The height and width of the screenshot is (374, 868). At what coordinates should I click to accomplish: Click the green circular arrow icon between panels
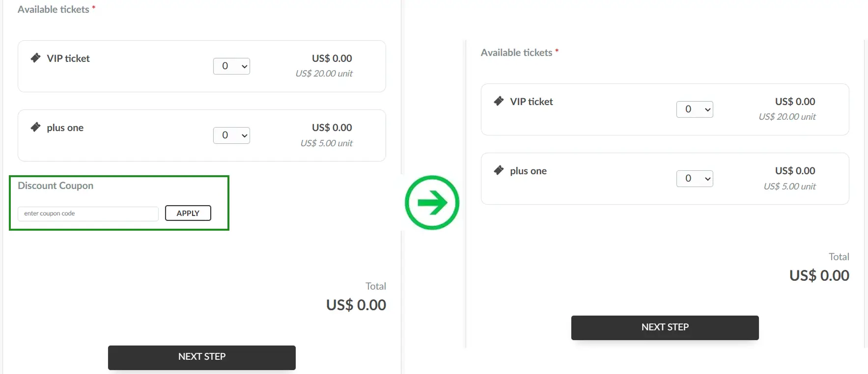[x=432, y=202]
